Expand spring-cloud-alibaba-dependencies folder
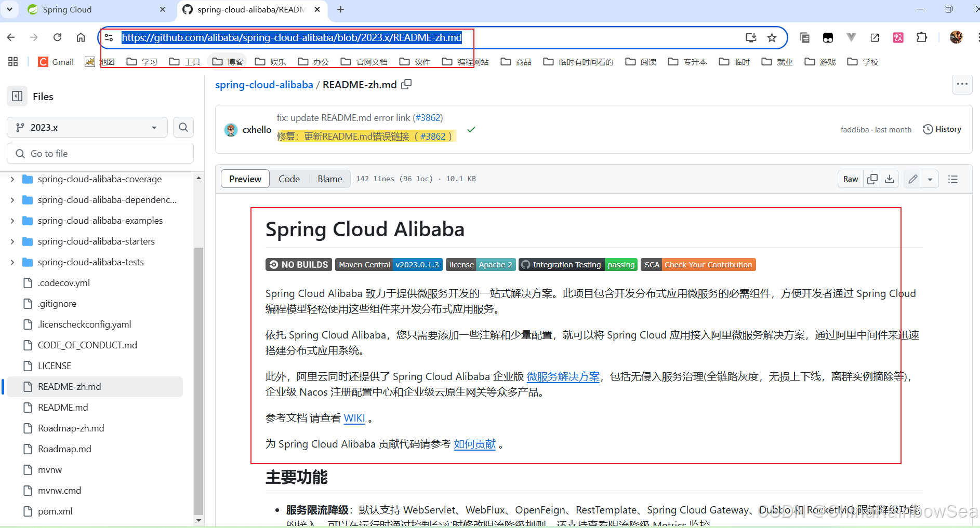Image resolution: width=980 pixels, height=528 pixels. tap(12, 200)
